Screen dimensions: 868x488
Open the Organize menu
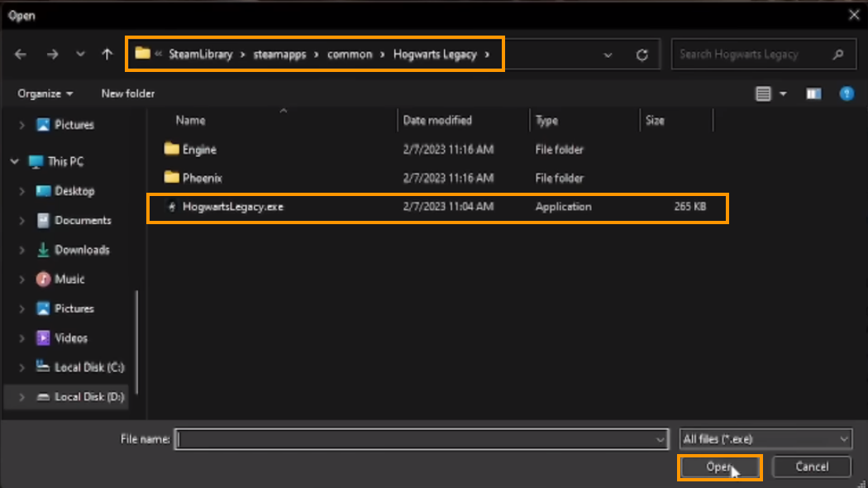[x=45, y=93]
